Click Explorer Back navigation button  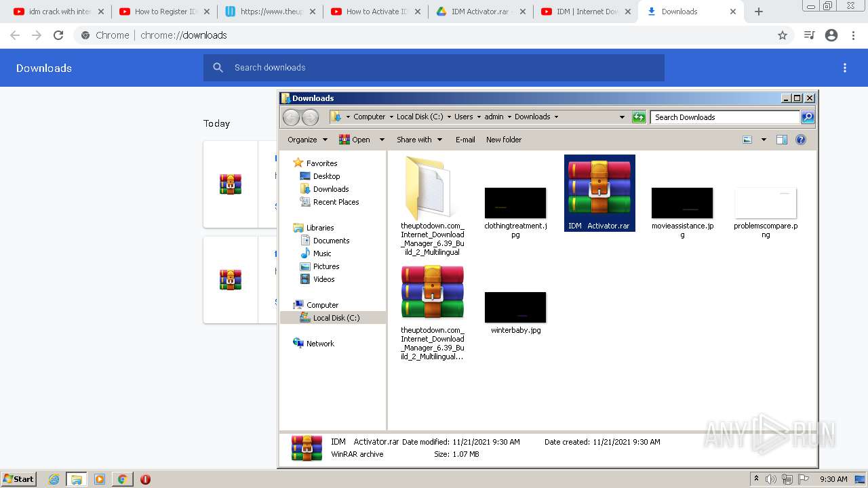pyautogui.click(x=291, y=117)
